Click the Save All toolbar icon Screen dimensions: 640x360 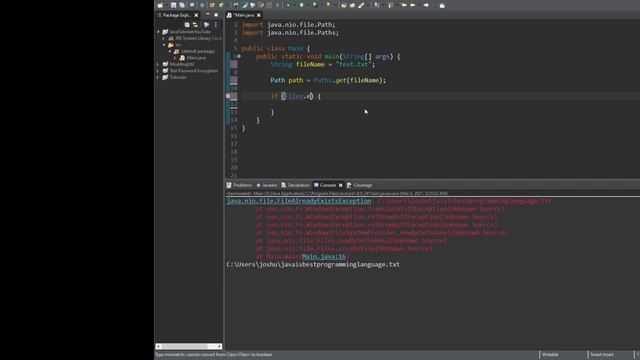(x=182, y=5)
